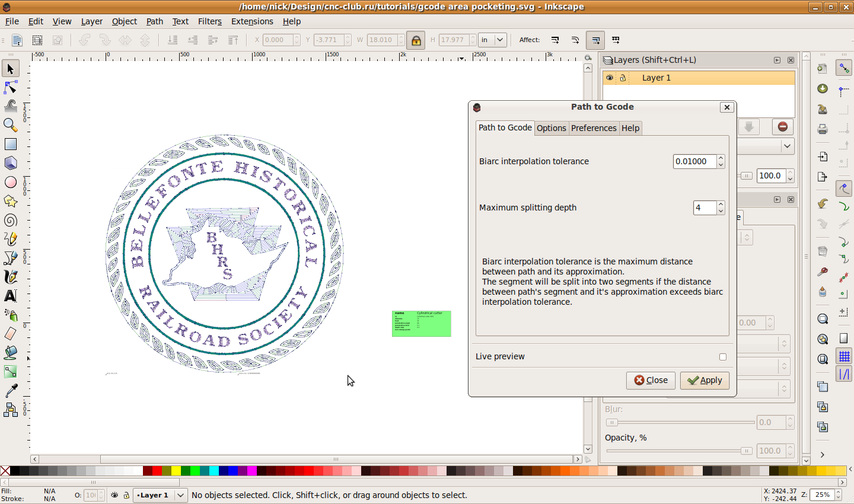The image size is (854, 504).
Task: Select the Selector arrow tool
Action: coord(10,69)
